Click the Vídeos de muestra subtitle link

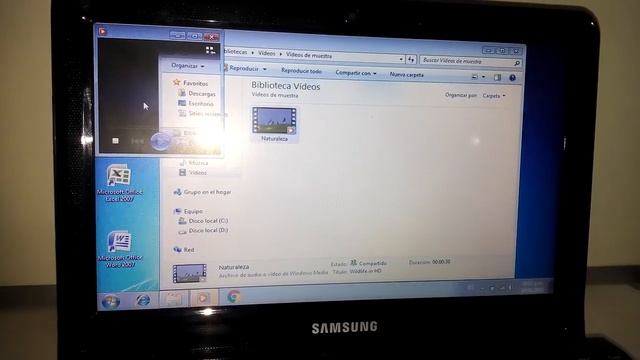(x=275, y=95)
